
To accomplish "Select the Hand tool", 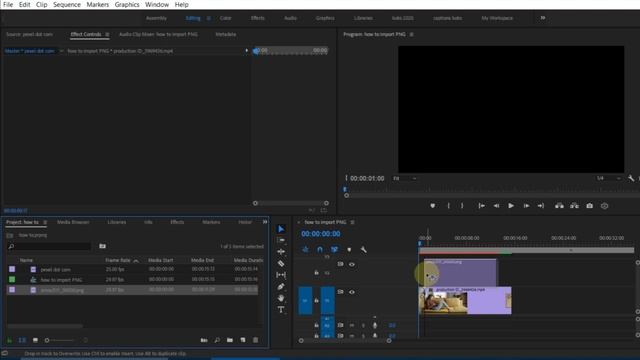I will (x=281, y=298).
